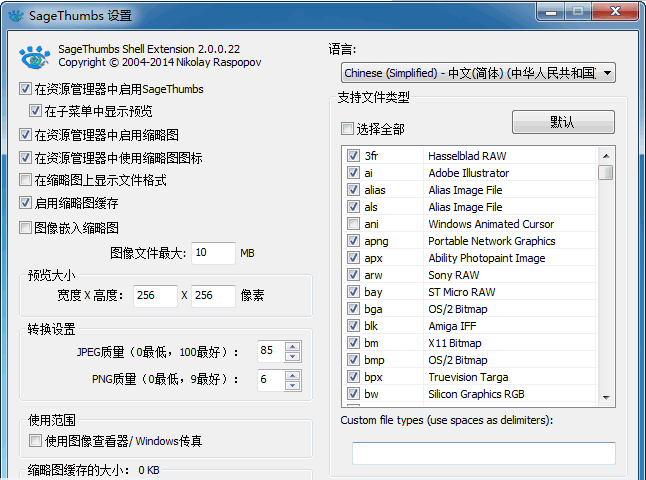Toggle the apx file type checkbox
This screenshot has width=646, height=480.
[x=353, y=258]
